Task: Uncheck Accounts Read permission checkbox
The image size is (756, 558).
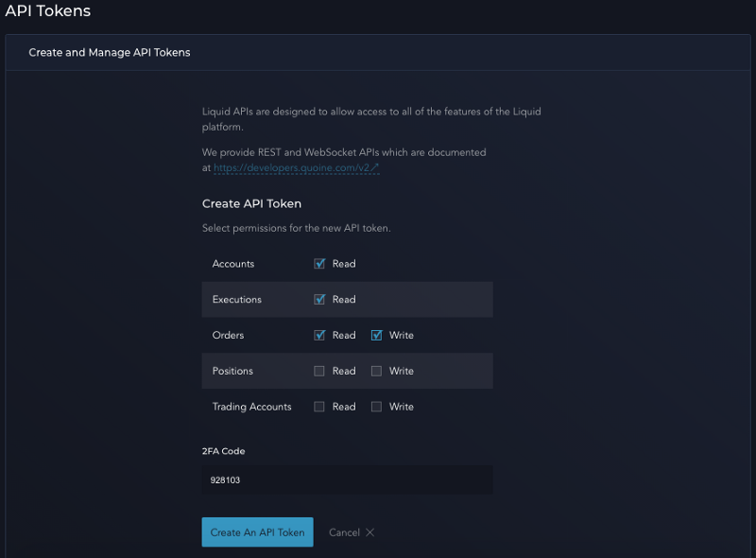Action: [319, 264]
